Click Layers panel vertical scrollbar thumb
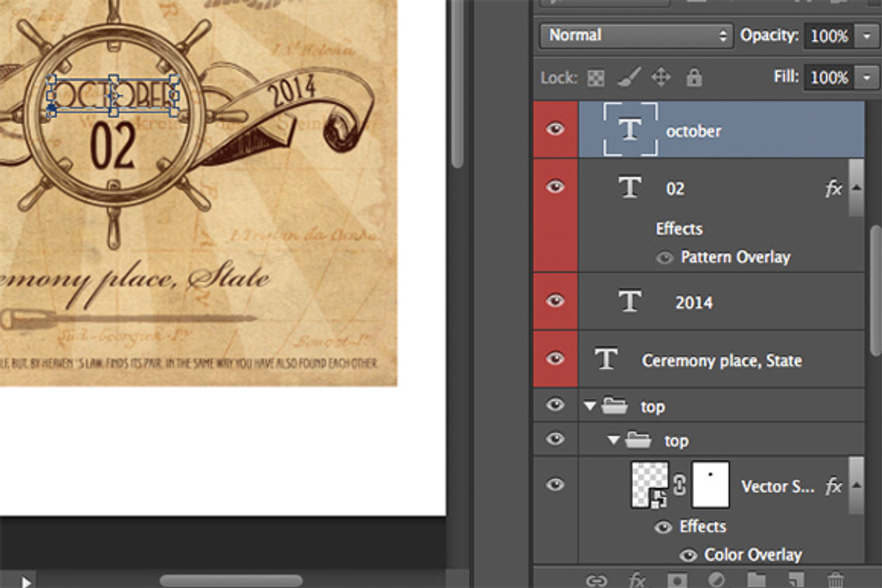 876,290
